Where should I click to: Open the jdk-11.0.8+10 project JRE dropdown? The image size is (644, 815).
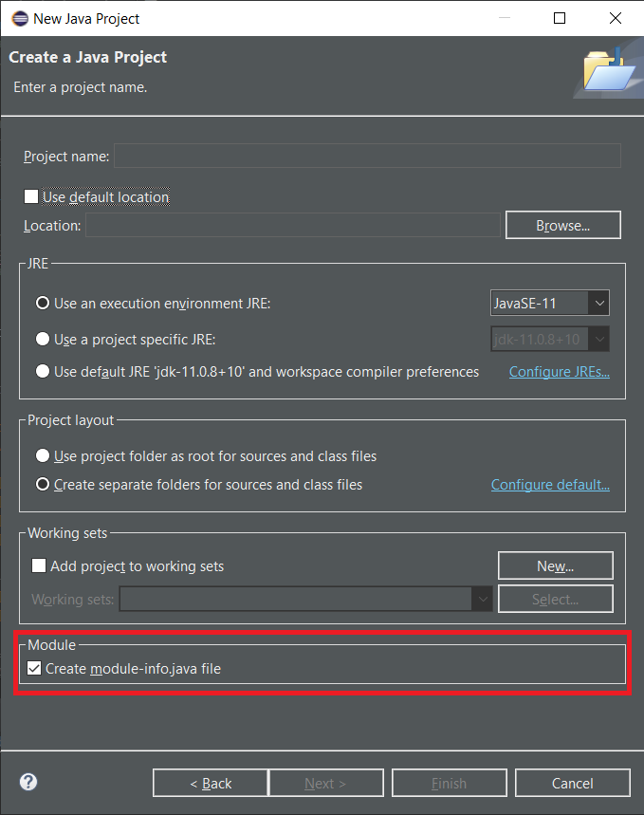(550, 340)
